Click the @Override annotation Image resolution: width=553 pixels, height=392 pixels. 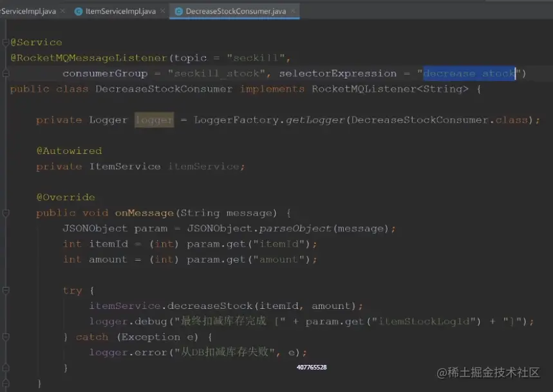66,198
